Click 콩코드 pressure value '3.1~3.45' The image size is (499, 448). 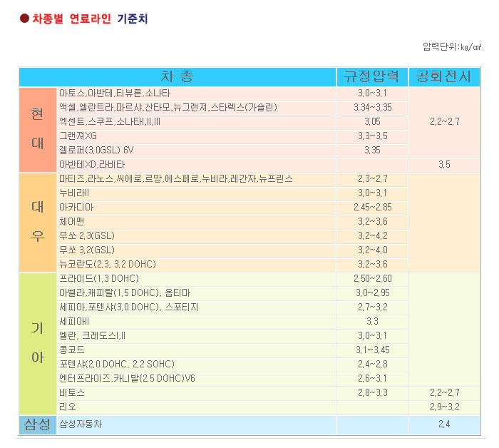[x=372, y=350]
